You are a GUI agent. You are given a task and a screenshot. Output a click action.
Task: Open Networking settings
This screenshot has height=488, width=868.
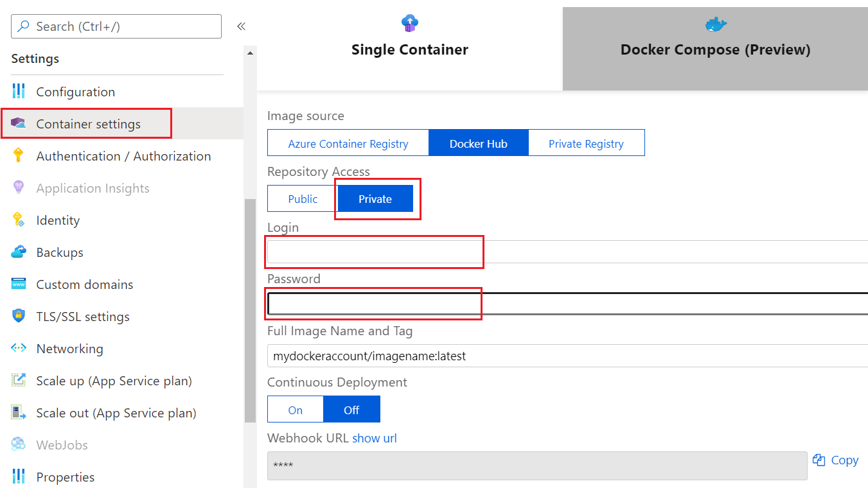69,348
